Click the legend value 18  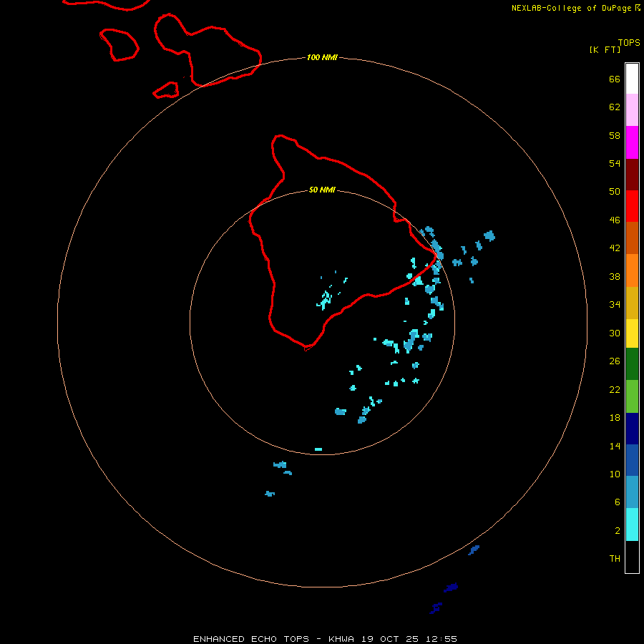pos(615,418)
